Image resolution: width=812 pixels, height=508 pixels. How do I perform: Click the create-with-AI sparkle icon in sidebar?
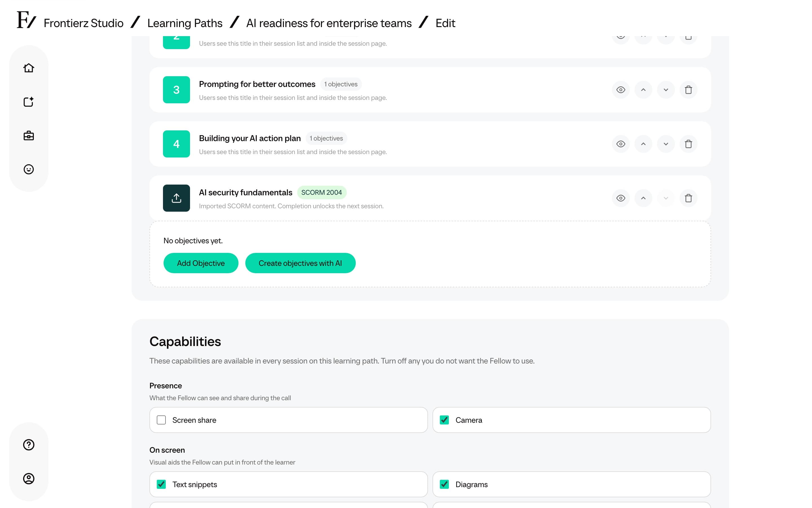tap(28, 102)
